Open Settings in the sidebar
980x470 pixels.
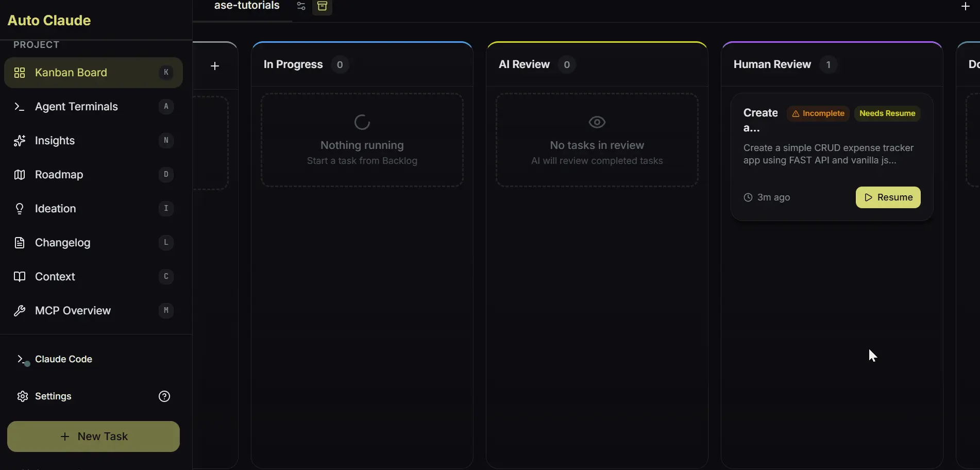(x=53, y=396)
